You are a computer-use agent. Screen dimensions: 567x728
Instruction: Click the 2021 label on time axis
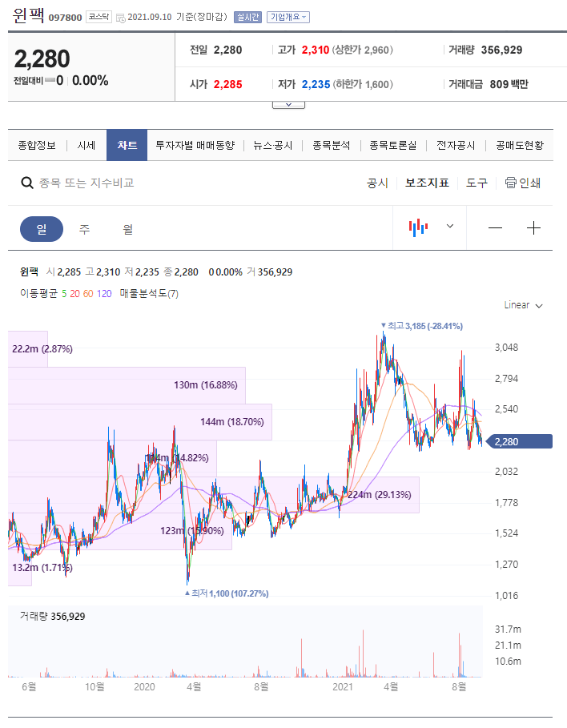click(343, 686)
